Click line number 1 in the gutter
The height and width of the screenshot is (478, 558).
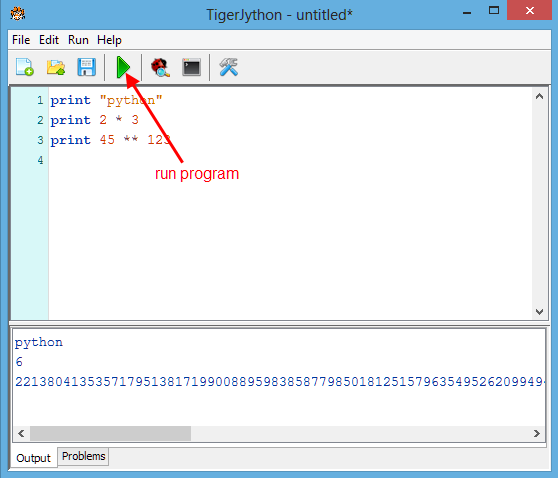40,100
